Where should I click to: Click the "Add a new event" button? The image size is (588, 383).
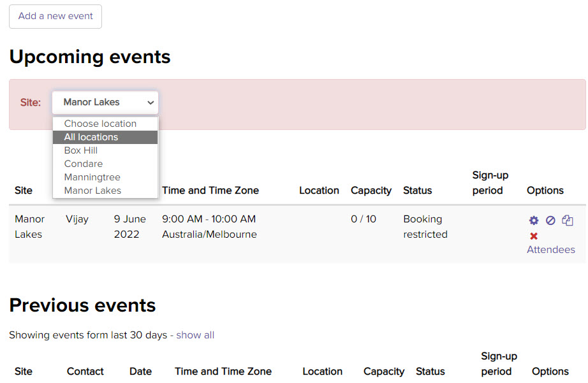[55, 17]
